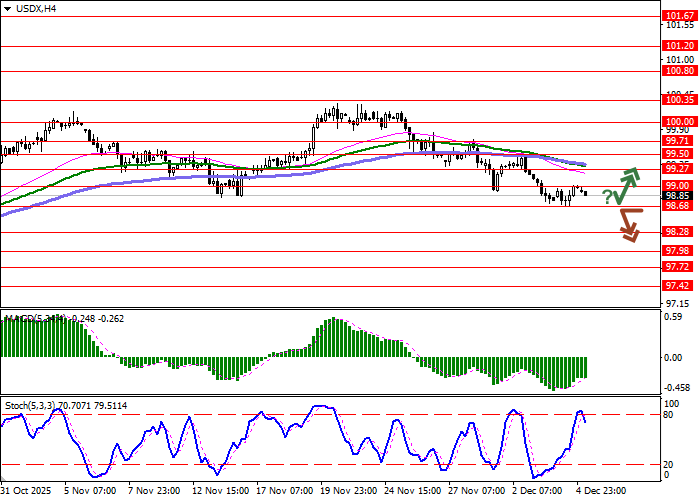Select the 97.42 lowest level label

[x=679, y=285]
